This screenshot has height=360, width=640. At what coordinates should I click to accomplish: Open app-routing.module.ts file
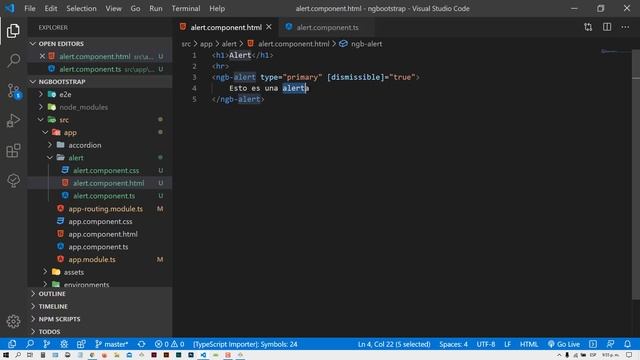point(100,209)
